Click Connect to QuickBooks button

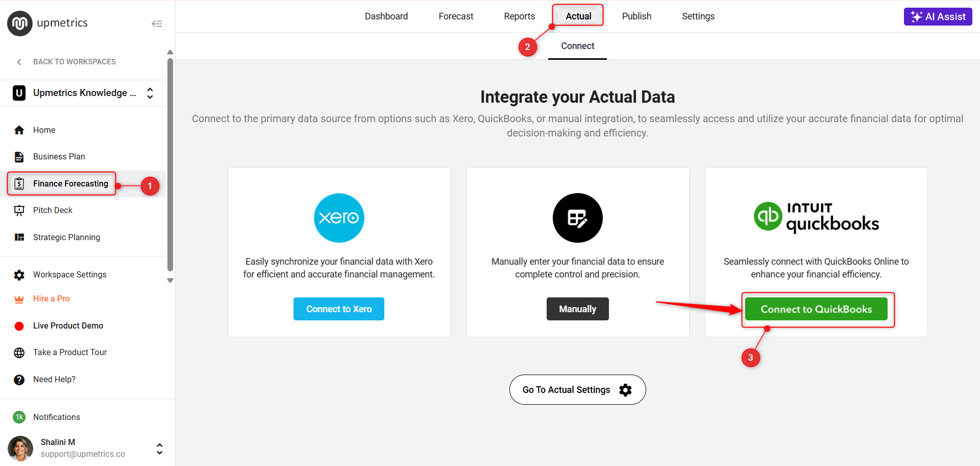[816, 309]
